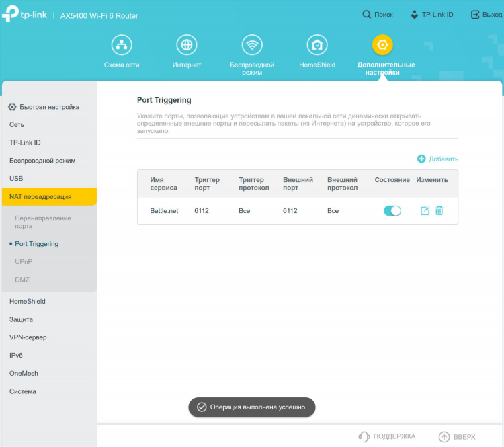This screenshot has width=504, height=447.
Task: Open the Беспроводной режим Wi-Fi icon
Action: point(252,44)
